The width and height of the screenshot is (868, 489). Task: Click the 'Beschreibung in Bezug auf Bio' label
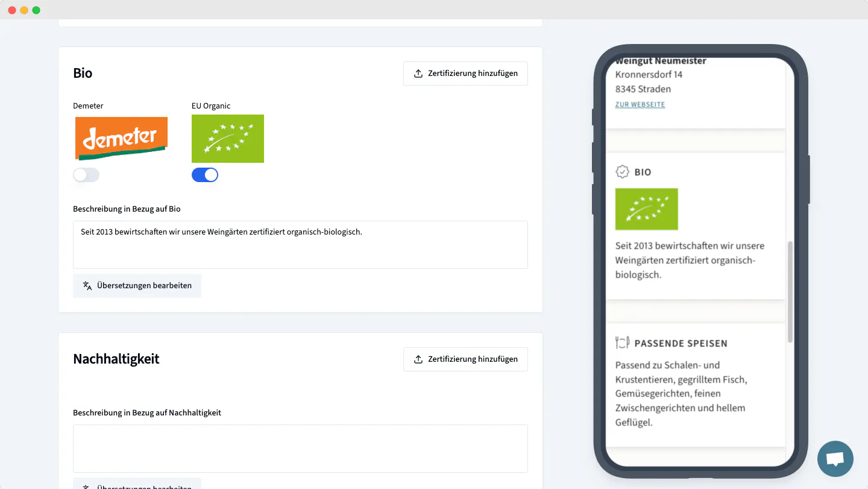[127, 209]
